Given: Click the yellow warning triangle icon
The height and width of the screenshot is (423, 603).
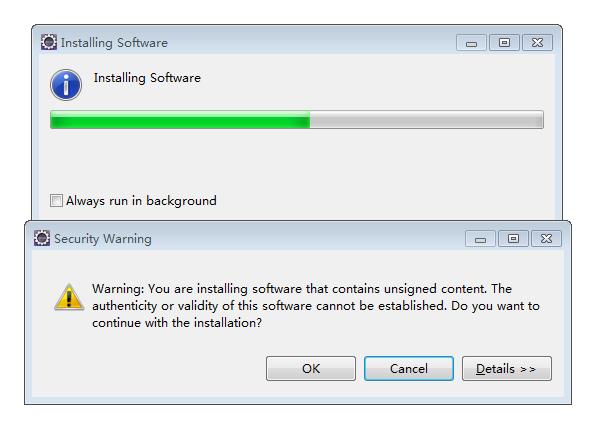Looking at the screenshot, I should click(x=69, y=297).
